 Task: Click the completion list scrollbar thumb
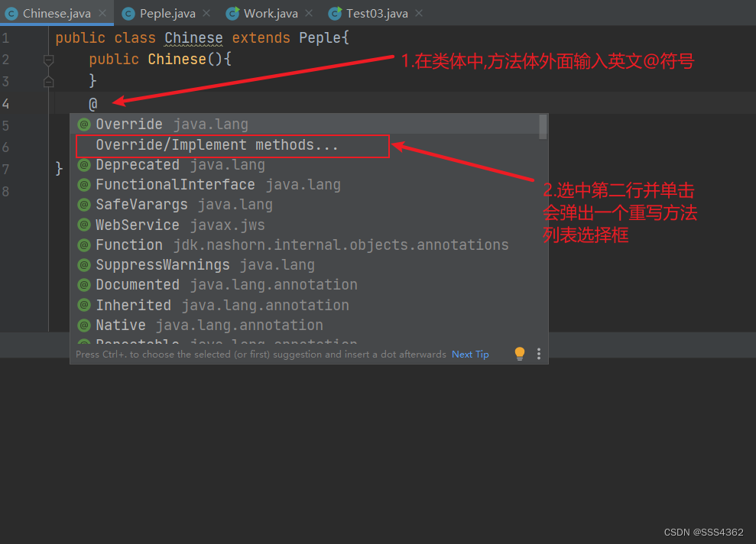coord(543,127)
